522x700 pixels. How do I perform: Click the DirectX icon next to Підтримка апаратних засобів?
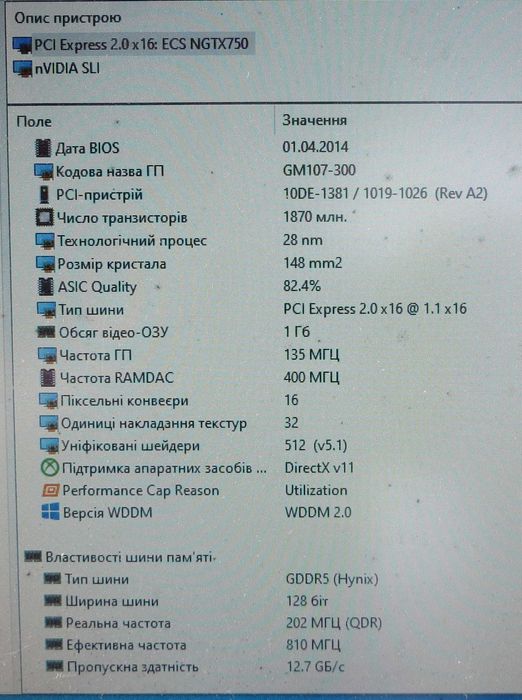pos(50,468)
